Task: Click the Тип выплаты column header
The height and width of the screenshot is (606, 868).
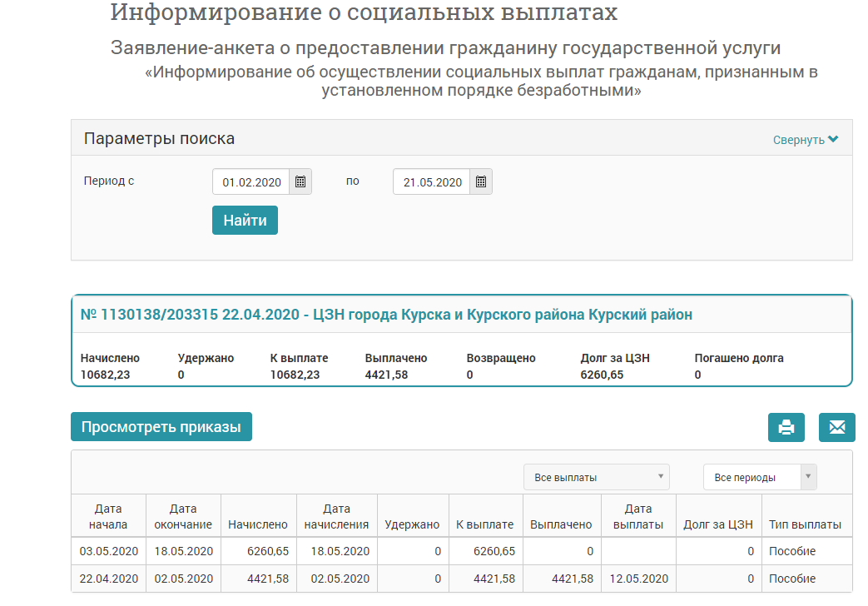Action: [805, 524]
